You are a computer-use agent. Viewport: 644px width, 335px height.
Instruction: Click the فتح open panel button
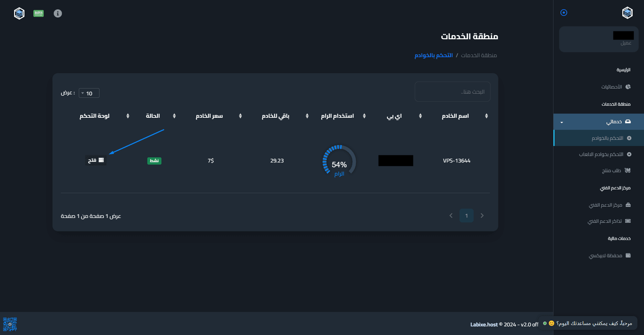coord(96,160)
